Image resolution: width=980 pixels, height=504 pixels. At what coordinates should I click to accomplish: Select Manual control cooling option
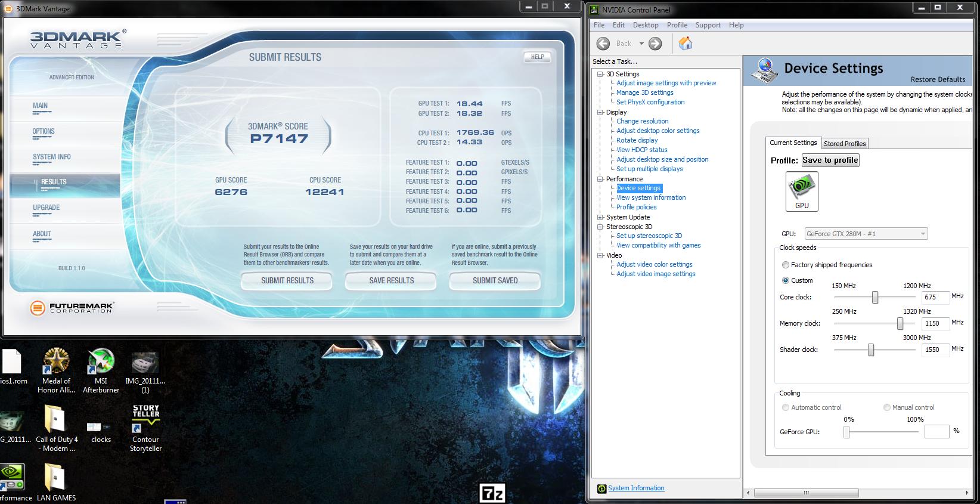(887, 407)
